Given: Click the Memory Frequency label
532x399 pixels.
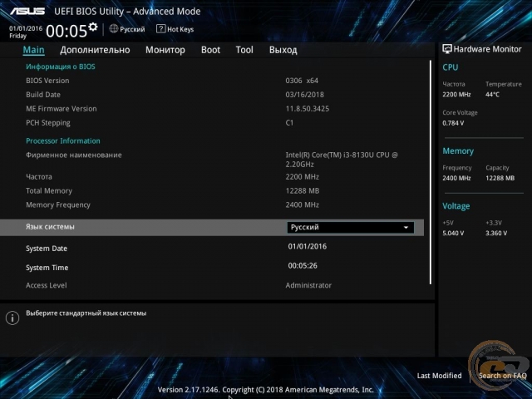Looking at the screenshot, I should (x=58, y=205).
